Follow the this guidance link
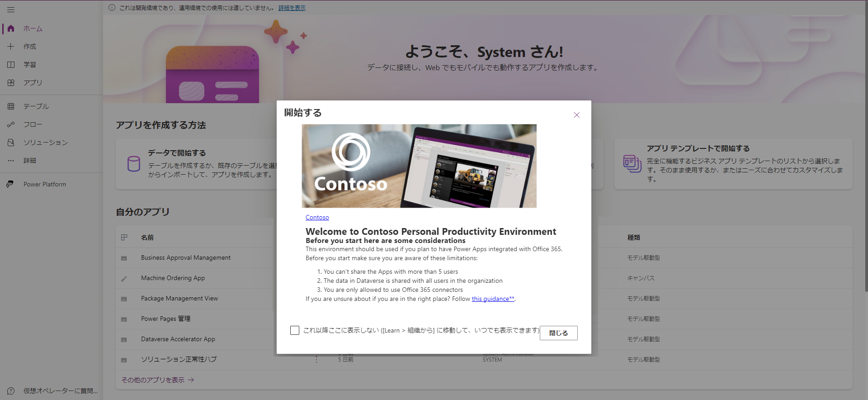This screenshot has width=868, height=400. 493,299
